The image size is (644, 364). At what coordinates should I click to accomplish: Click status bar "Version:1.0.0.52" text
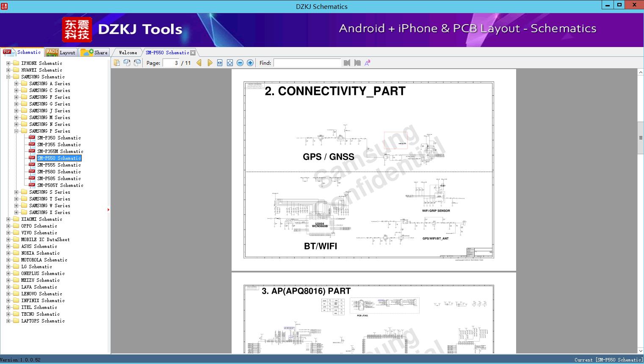tap(20, 360)
